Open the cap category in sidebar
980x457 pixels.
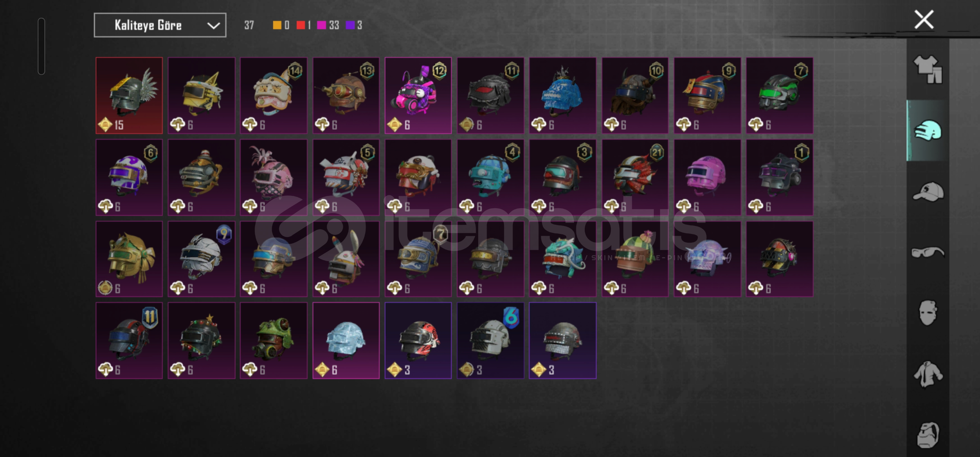coord(928,192)
